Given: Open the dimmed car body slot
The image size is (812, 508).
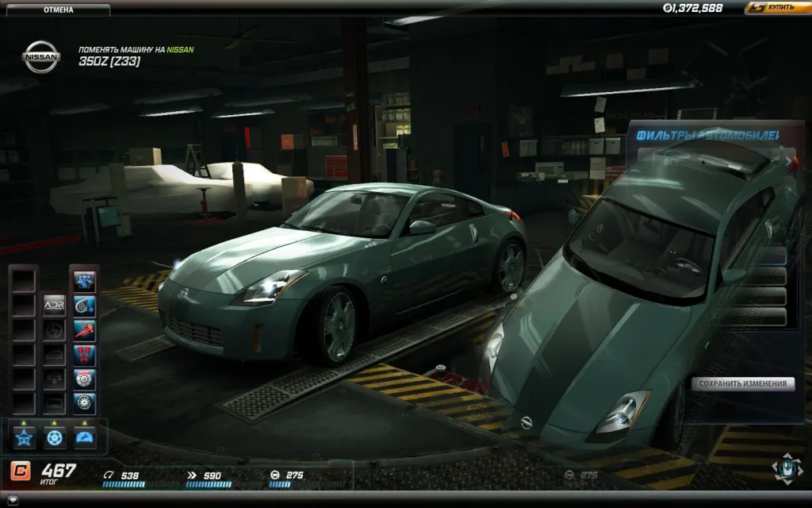Looking at the screenshot, I should [x=54, y=355].
